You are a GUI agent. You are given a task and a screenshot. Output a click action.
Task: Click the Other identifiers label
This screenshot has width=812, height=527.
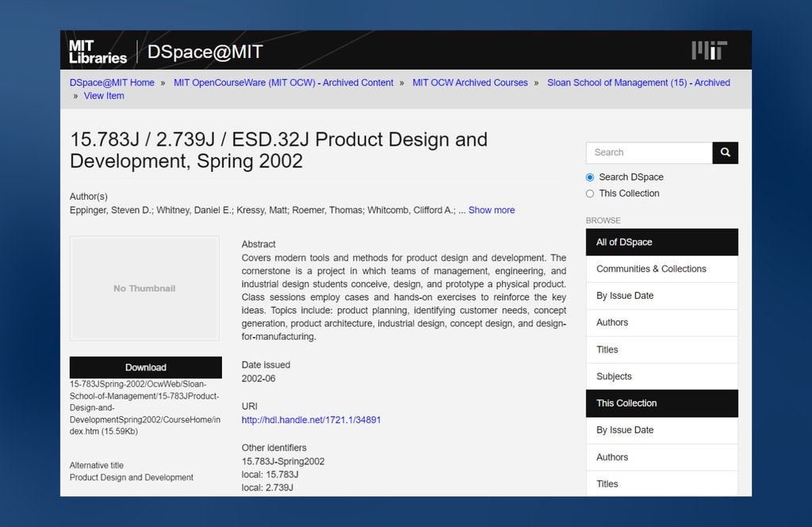(x=274, y=448)
